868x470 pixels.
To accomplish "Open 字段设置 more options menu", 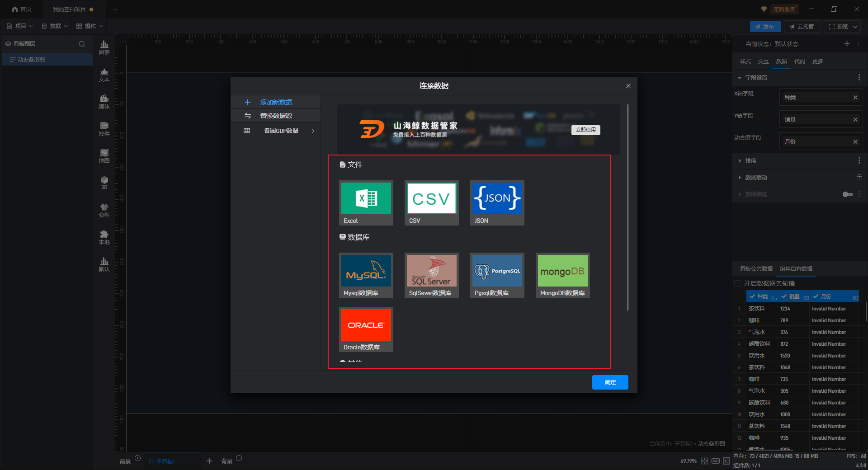I will coord(859,78).
